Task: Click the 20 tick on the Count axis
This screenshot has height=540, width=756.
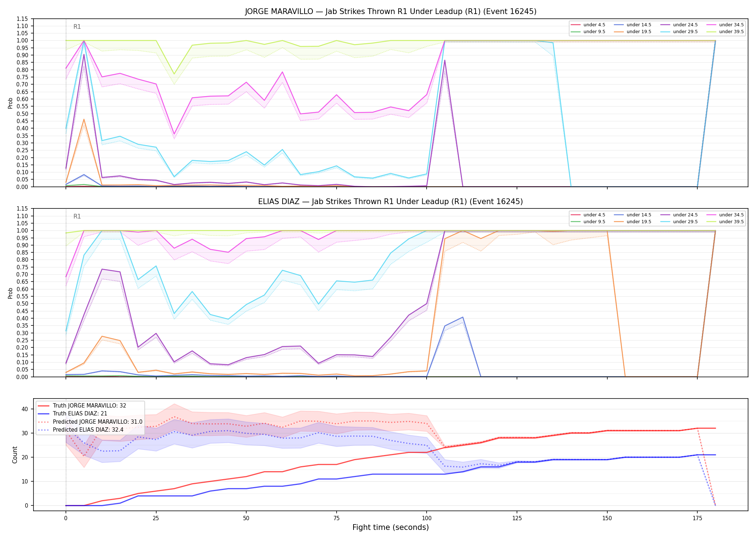Action: tap(25, 457)
